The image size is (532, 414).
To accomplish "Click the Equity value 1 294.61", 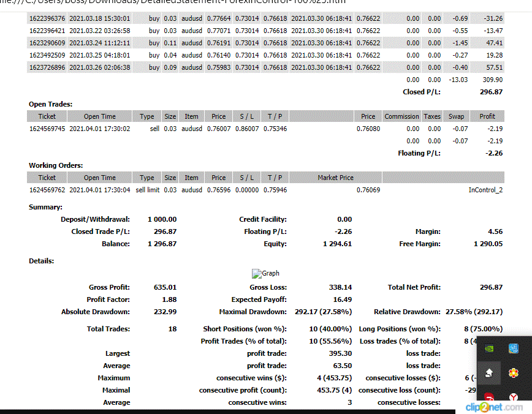I will [337, 244].
